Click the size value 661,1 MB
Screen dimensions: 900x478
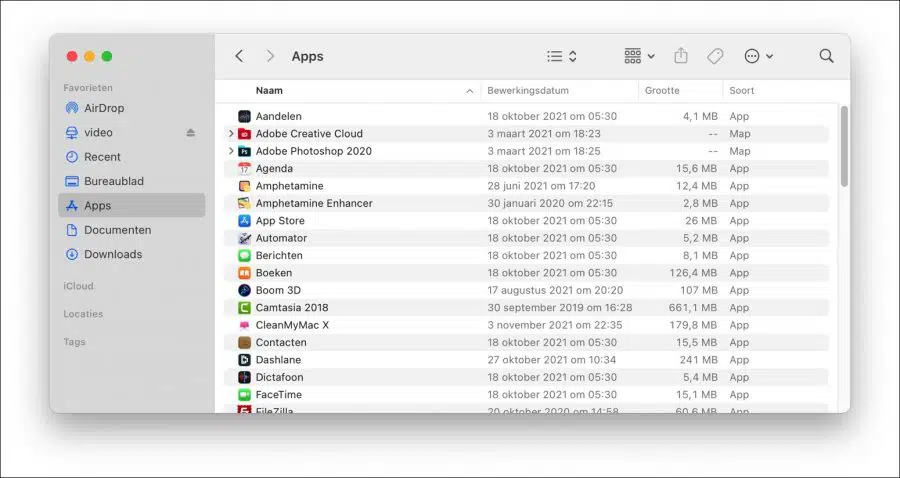pyautogui.click(x=693, y=308)
